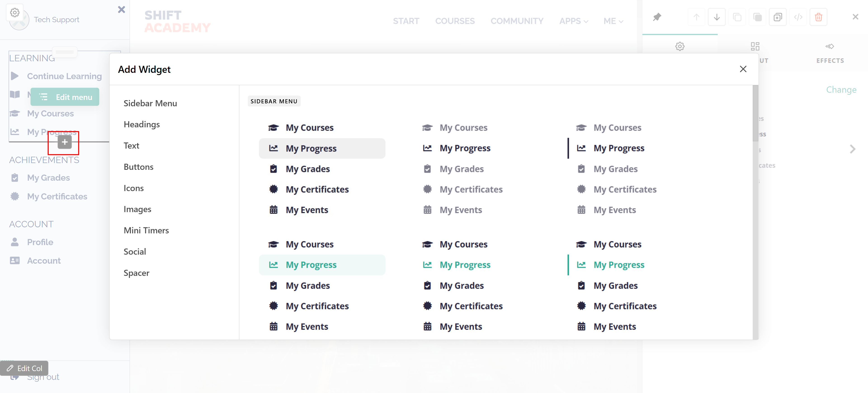Click the clipboard icon beside My Grades in the left sidebar
Screen dimensions: 868x393
[x=14, y=178]
